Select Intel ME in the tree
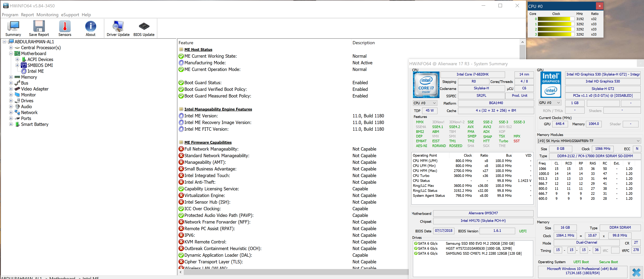Image resolution: width=644 pixels, height=279 pixels. [x=36, y=71]
